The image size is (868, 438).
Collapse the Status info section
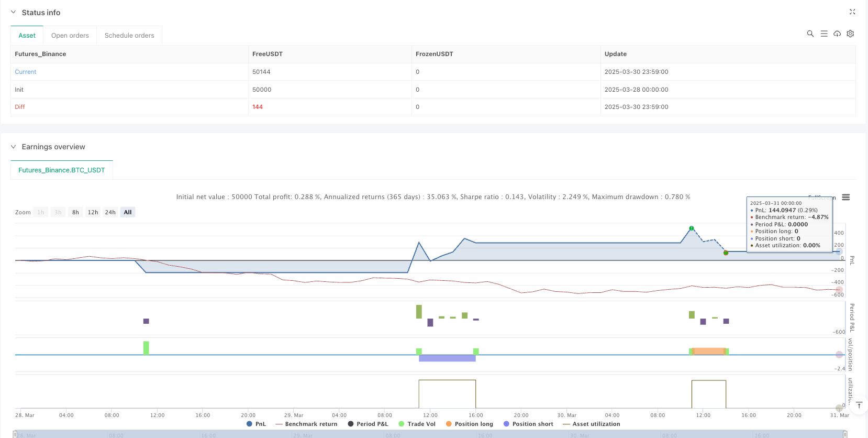click(x=14, y=12)
